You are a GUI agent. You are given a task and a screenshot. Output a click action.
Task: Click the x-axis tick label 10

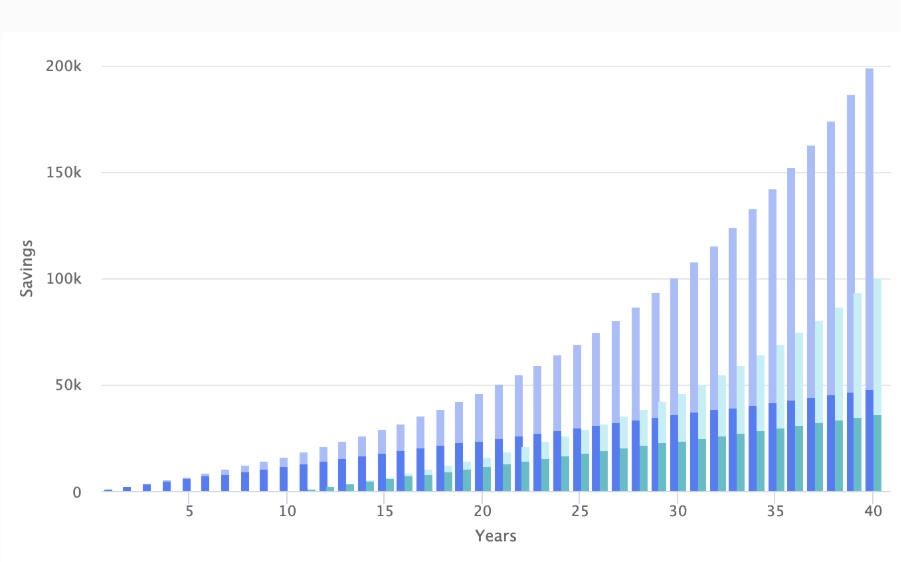click(x=286, y=511)
